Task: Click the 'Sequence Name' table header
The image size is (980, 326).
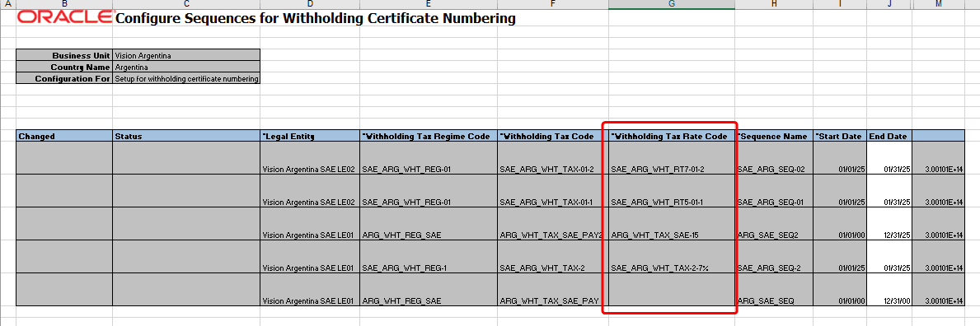Action: tap(775, 136)
